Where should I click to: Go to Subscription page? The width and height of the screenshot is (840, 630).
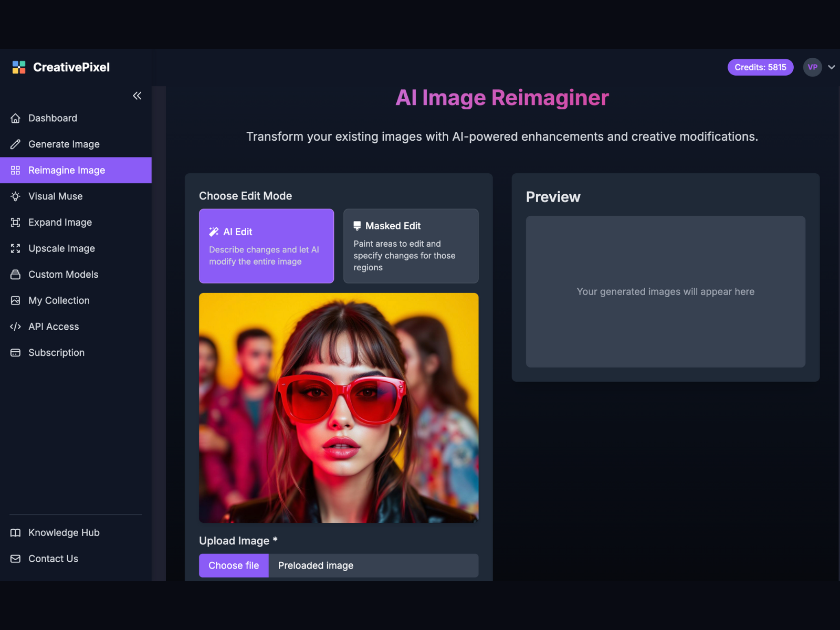pos(76,353)
